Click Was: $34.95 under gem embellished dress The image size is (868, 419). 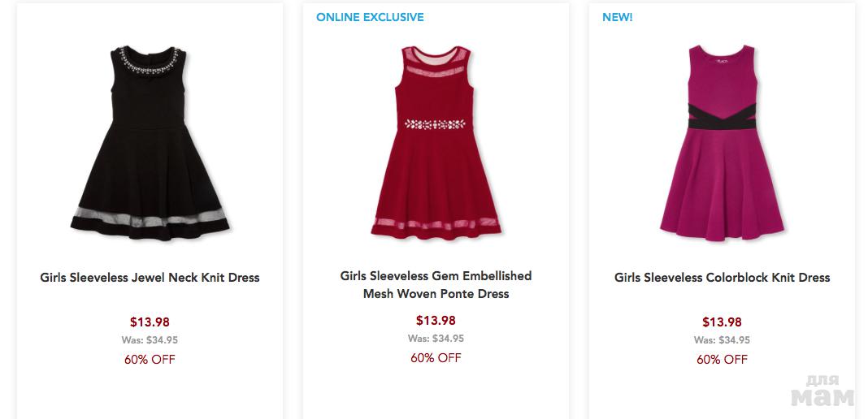pos(436,339)
